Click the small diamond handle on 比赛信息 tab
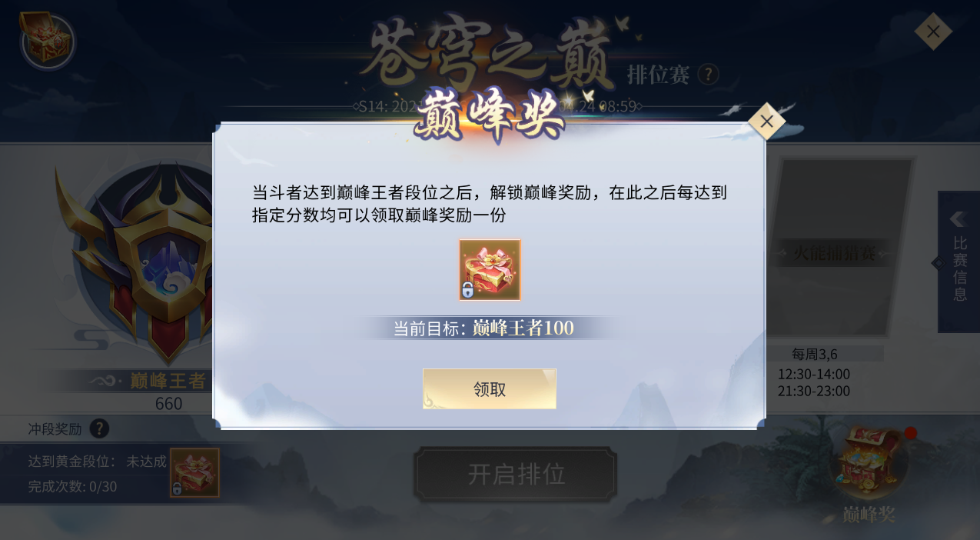This screenshot has width=980, height=540. [938, 263]
